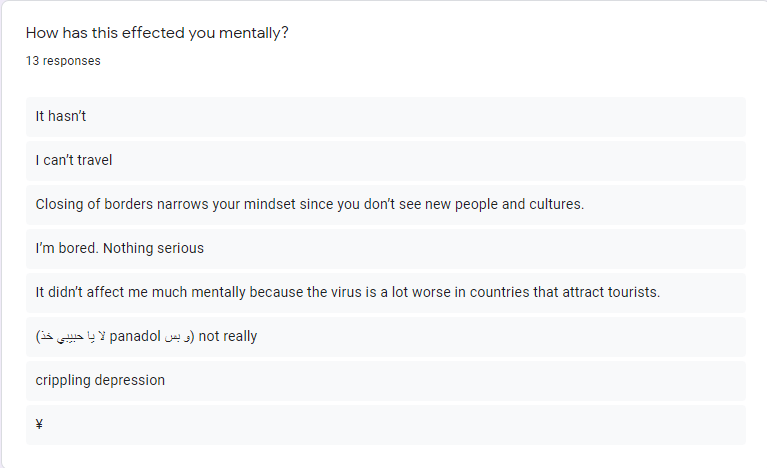The width and height of the screenshot is (767, 468).
Task: Click the word "panadol" in the mixed-language response
Action: (135, 336)
